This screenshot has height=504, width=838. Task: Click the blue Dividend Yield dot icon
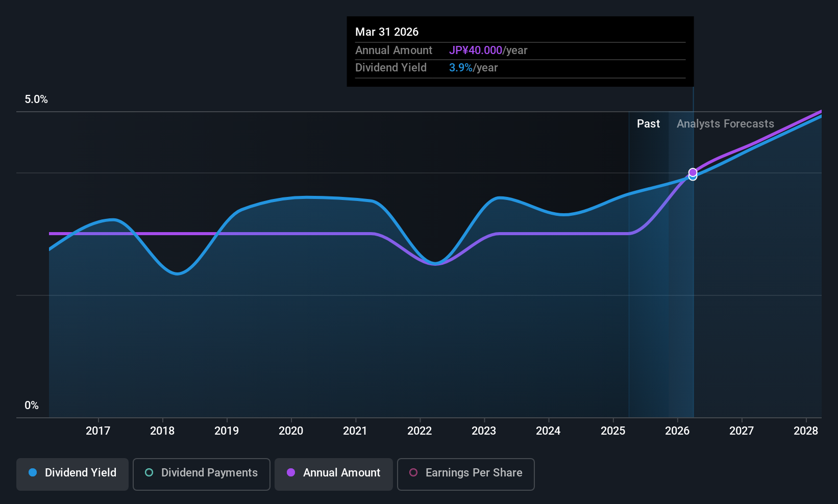point(33,473)
